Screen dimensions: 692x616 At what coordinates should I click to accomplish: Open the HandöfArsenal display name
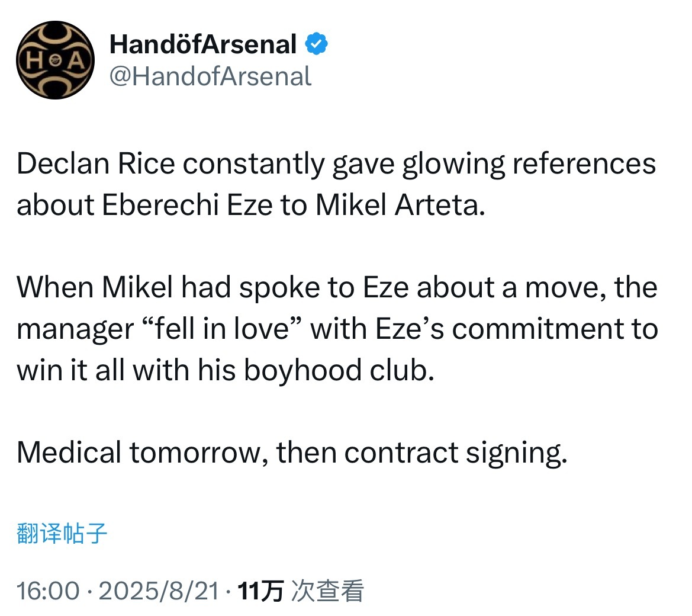click(202, 44)
